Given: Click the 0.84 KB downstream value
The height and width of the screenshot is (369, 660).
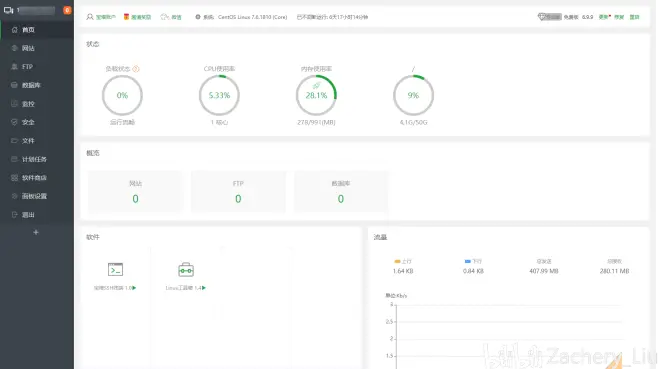Looking at the screenshot, I should point(473,271).
